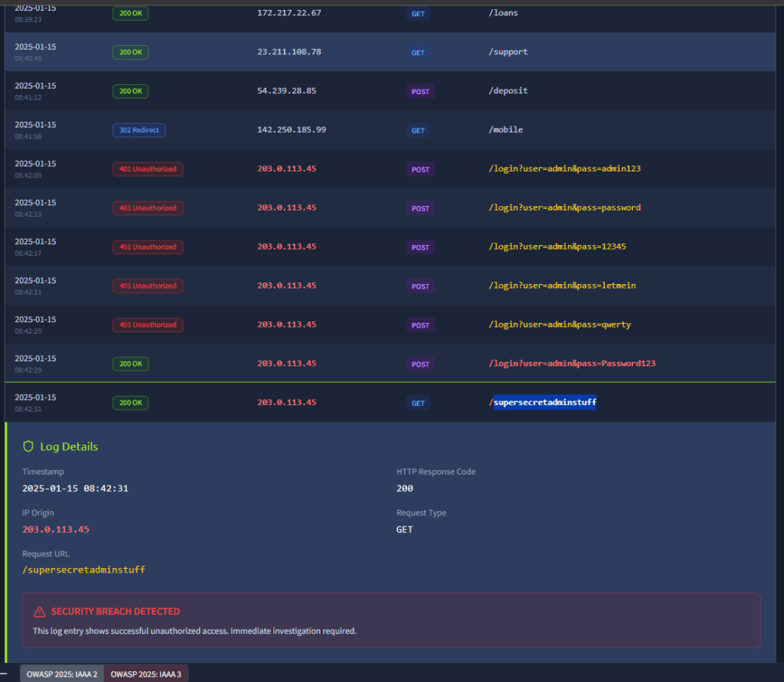Image resolution: width=784 pixels, height=682 pixels.
Task: Click IP address 142.250.185.99
Action: point(292,130)
